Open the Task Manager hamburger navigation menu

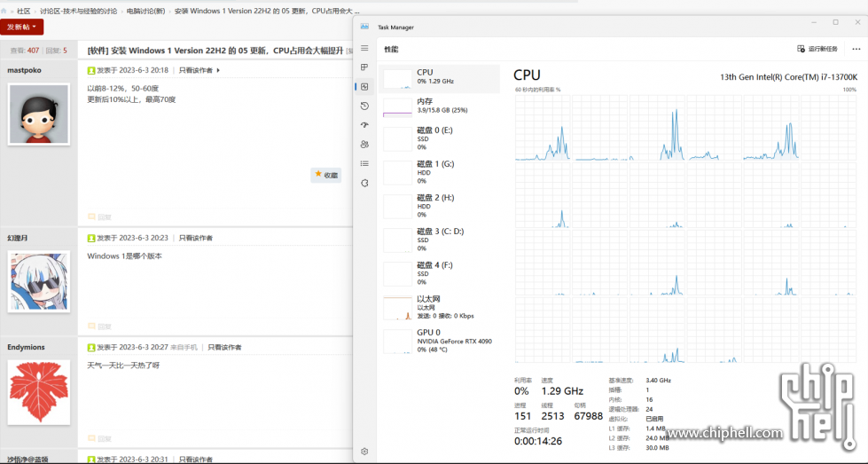364,48
